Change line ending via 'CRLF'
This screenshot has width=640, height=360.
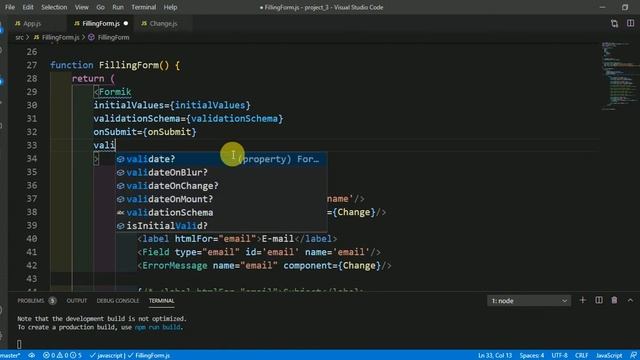pos(582,356)
